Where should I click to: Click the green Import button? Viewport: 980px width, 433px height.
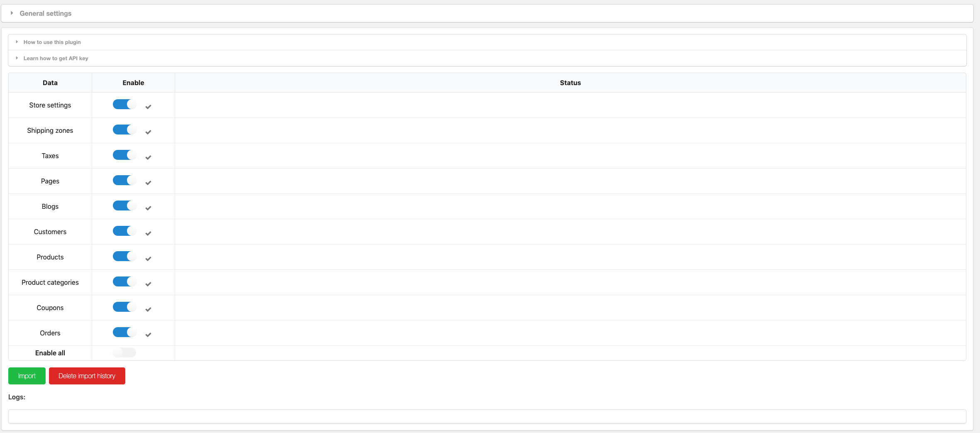[27, 376]
